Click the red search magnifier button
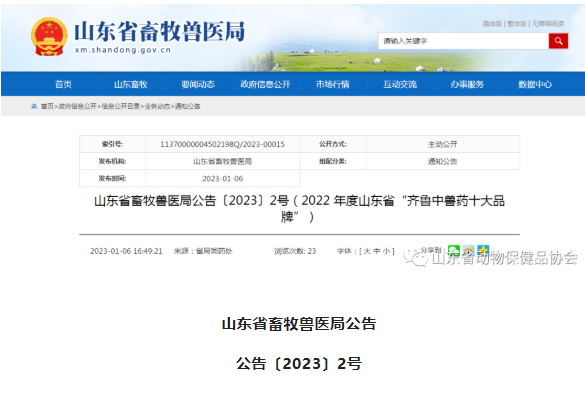The height and width of the screenshot is (398, 585). tap(558, 41)
